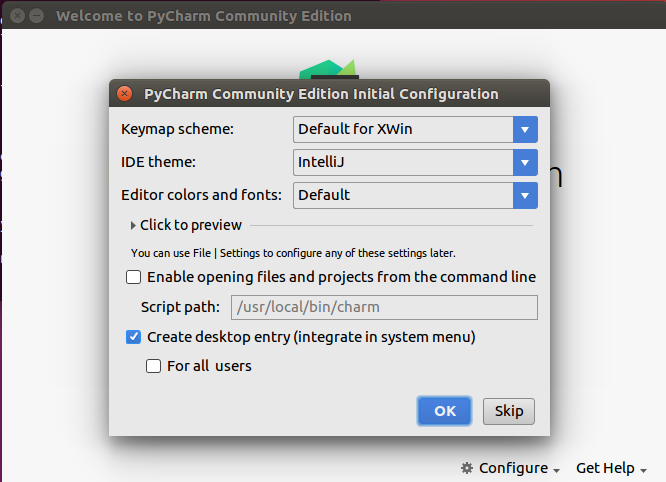Click the Keymap scheme label
This screenshot has width=666, height=482.
pos(177,129)
